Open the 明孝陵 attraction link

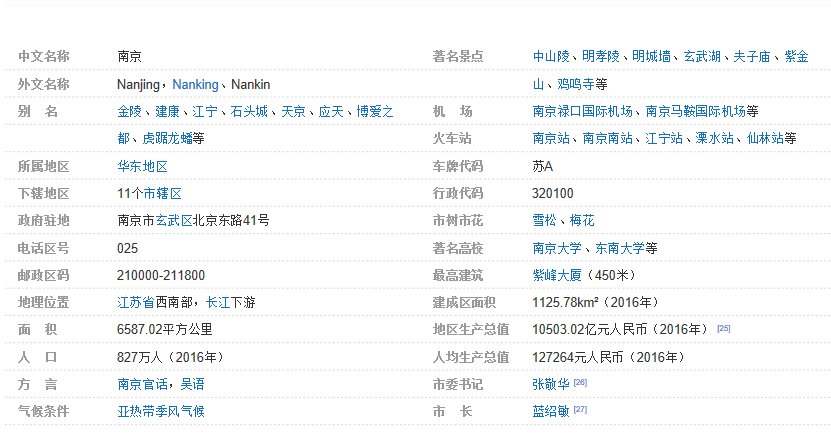[x=600, y=56]
